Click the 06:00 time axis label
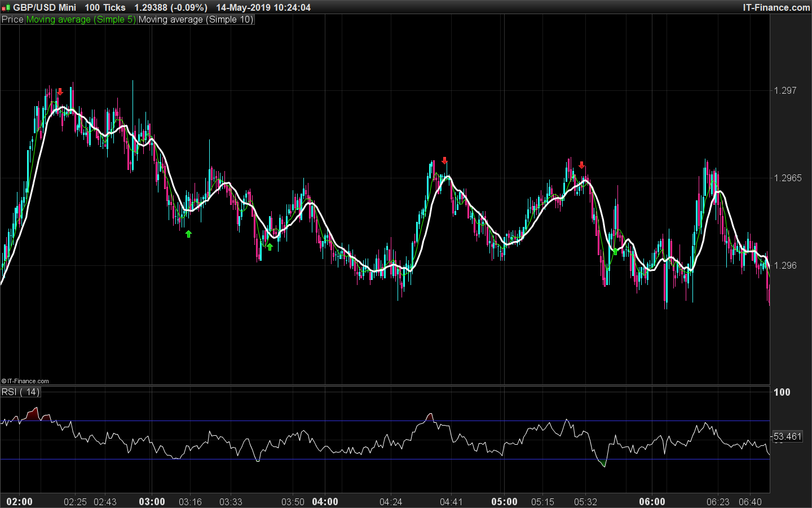 652,502
